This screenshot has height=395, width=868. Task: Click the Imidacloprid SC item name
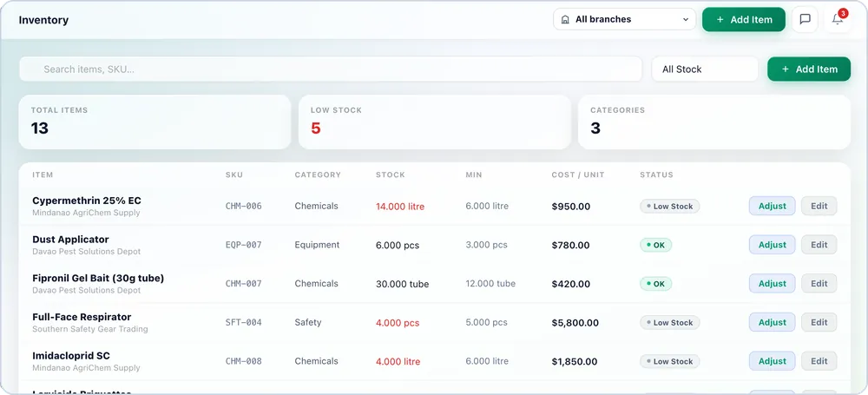(72, 356)
